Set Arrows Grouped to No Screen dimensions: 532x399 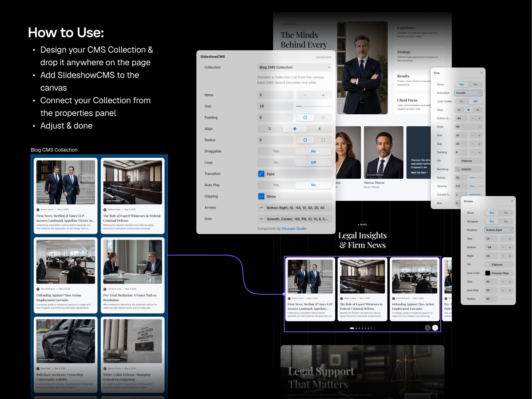tap(506, 222)
